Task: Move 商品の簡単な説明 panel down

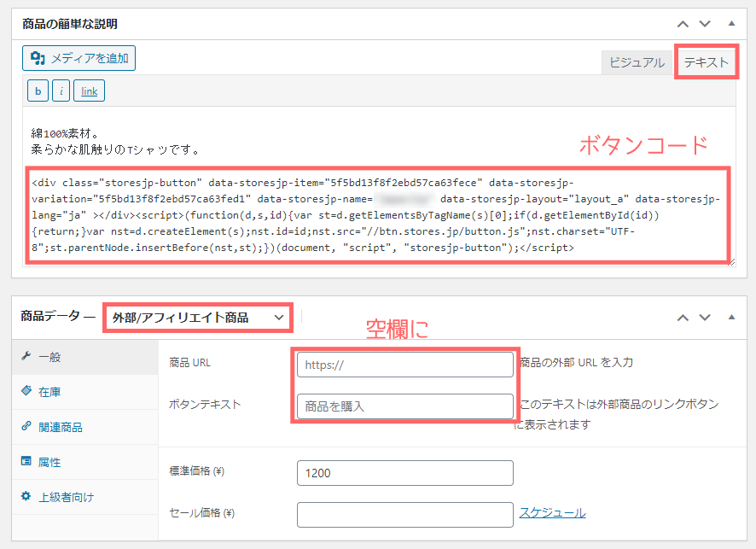Action: pos(705,24)
